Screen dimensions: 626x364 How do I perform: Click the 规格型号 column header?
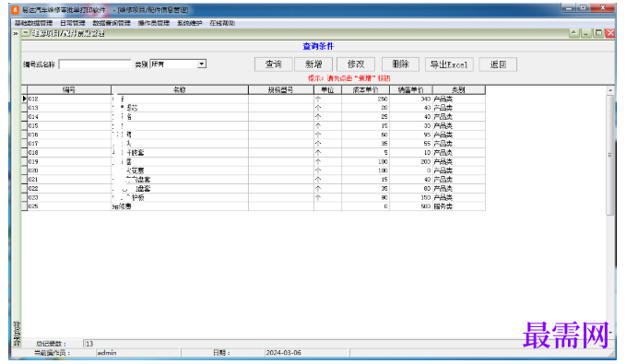(281, 89)
